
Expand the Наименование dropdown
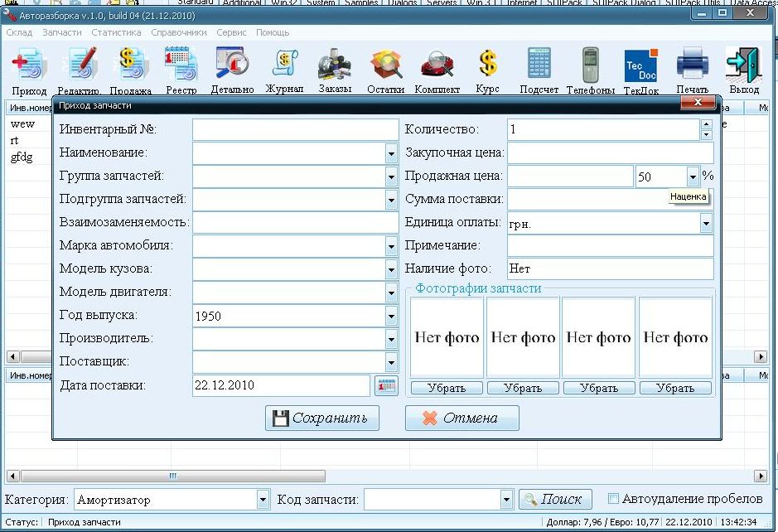391,153
